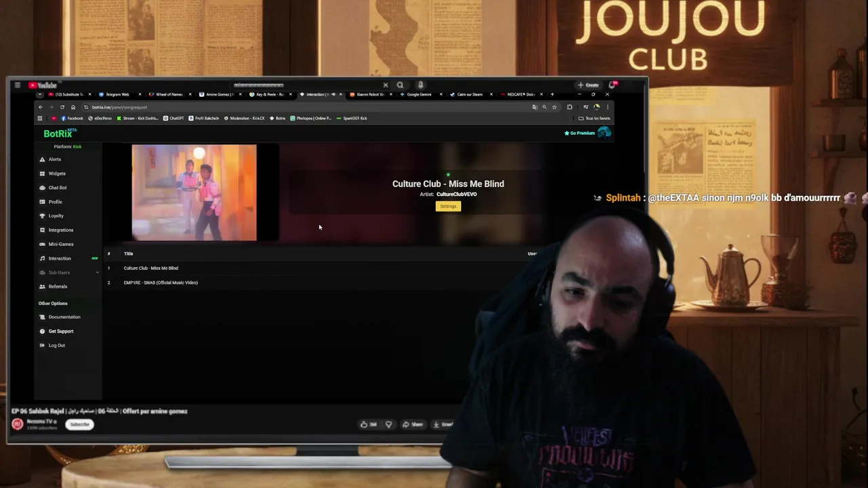Click the song video thumbnail
The width and height of the screenshot is (868, 488).
point(194,192)
